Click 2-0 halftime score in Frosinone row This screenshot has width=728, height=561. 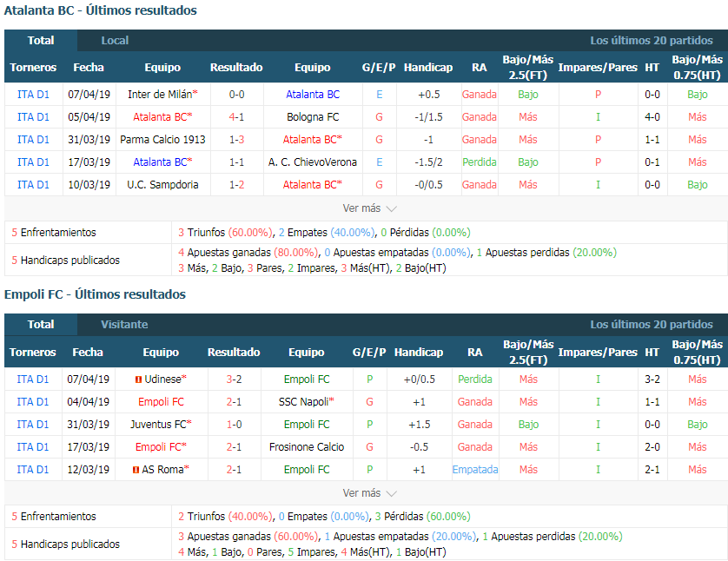[x=652, y=447]
